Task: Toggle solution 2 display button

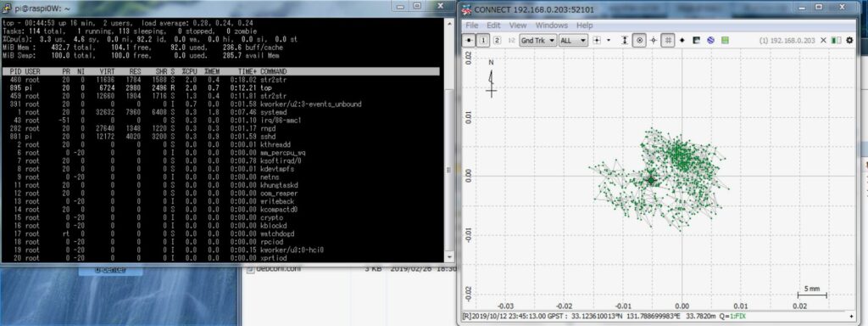Action: click(497, 41)
